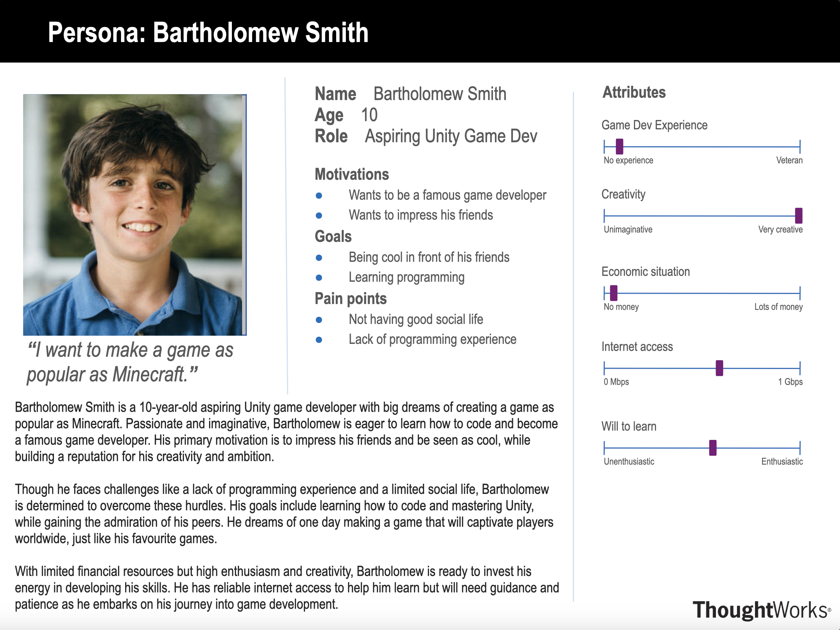Viewport: 840px width, 630px height.
Task: Click the bullet before 'Learning programming'
Action: (319, 278)
